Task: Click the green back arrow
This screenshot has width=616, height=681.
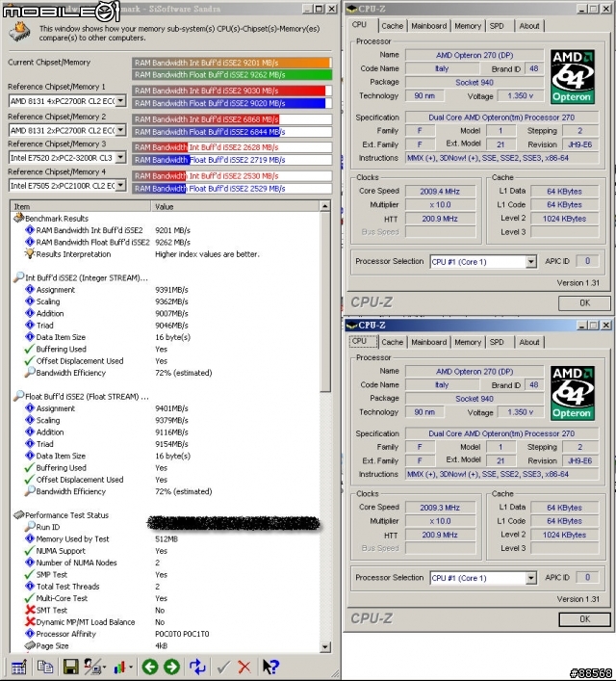Action: click(150, 667)
